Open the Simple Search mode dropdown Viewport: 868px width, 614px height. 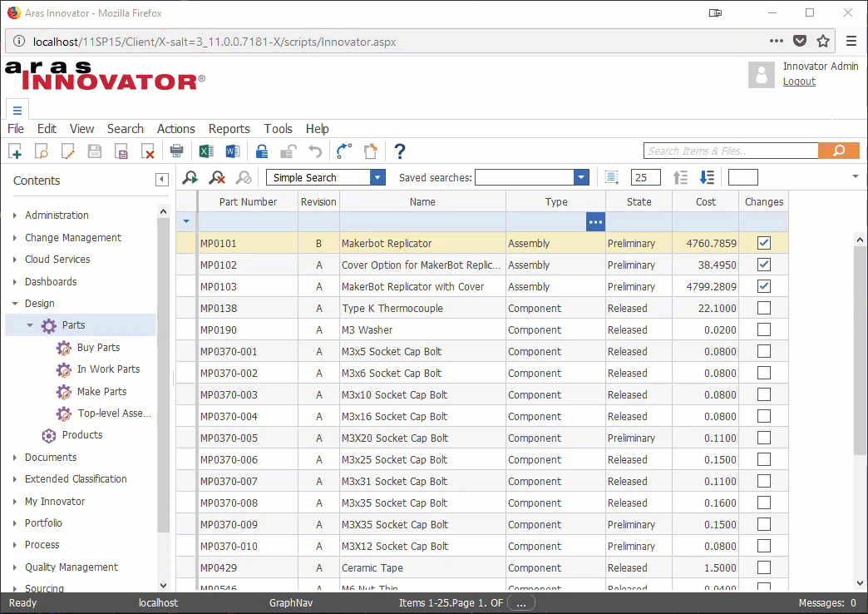[x=377, y=177]
